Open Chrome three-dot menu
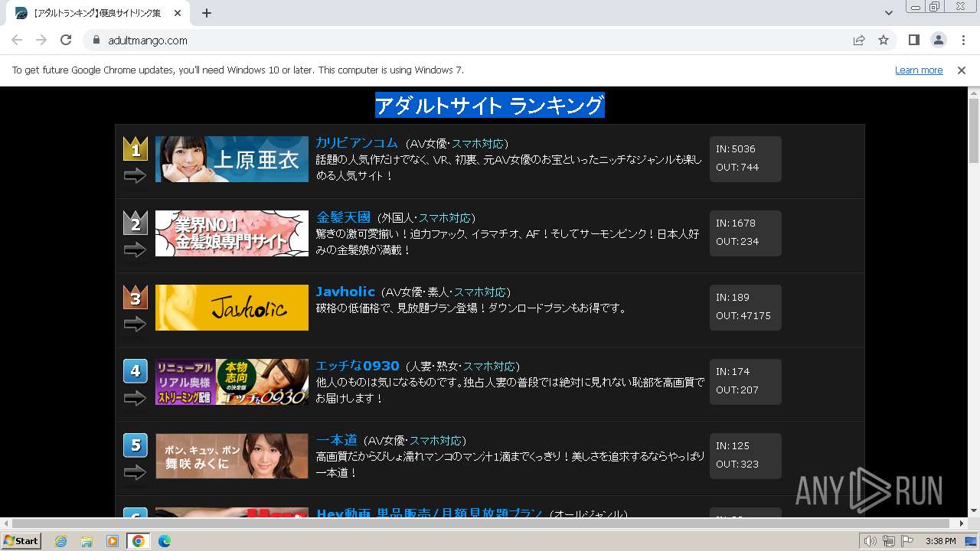 click(x=963, y=40)
